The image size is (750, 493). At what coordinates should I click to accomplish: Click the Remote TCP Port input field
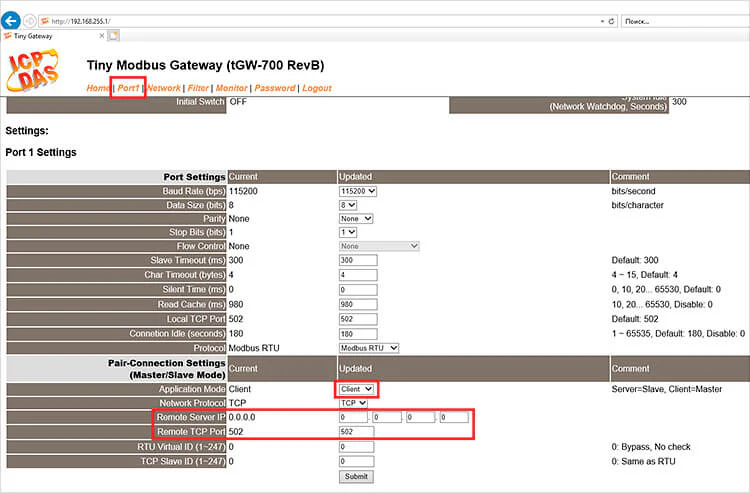coord(356,432)
